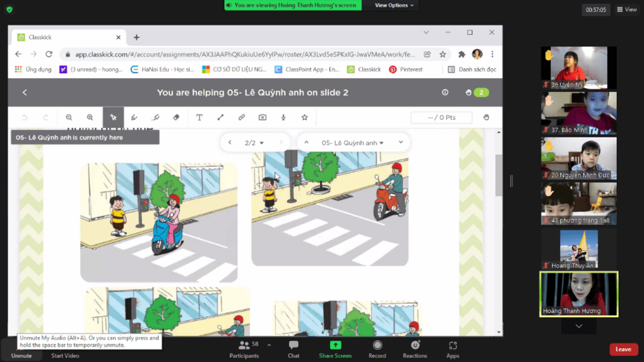Open the 2/2 slide selector dropdown
644x362 pixels.
click(x=254, y=143)
